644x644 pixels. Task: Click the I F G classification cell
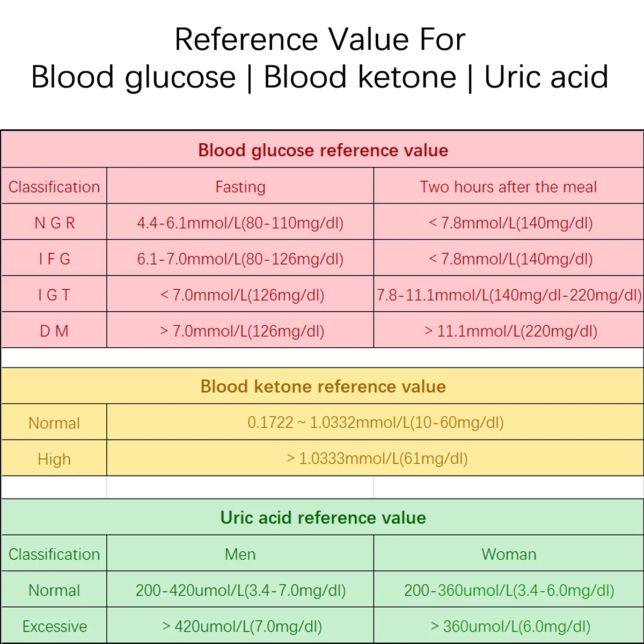[54, 259]
